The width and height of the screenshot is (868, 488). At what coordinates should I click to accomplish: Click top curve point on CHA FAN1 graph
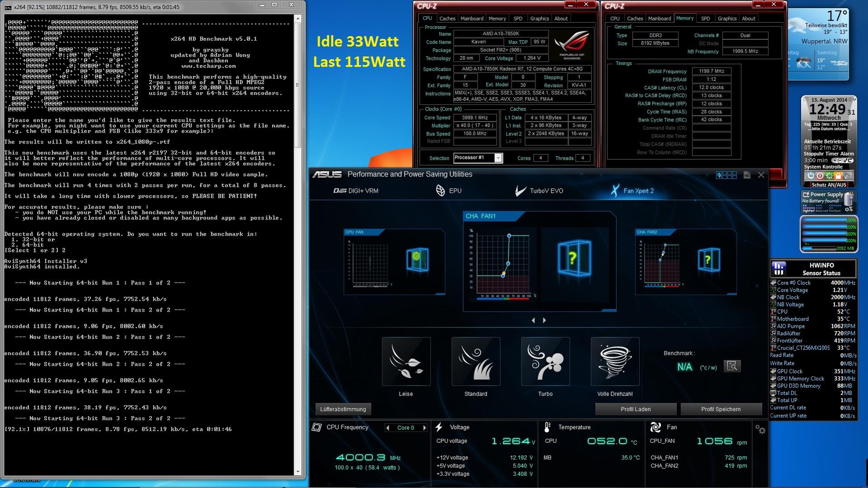(x=509, y=236)
